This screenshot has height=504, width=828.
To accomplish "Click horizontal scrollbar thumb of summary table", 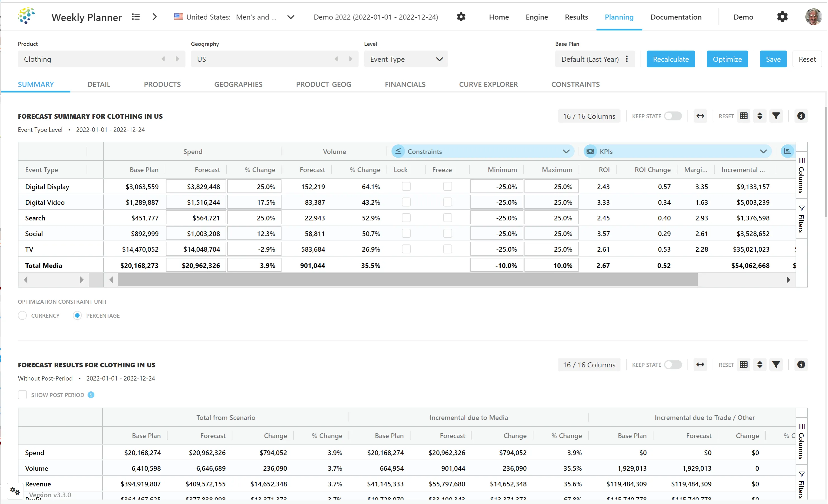I will pyautogui.click(x=408, y=280).
